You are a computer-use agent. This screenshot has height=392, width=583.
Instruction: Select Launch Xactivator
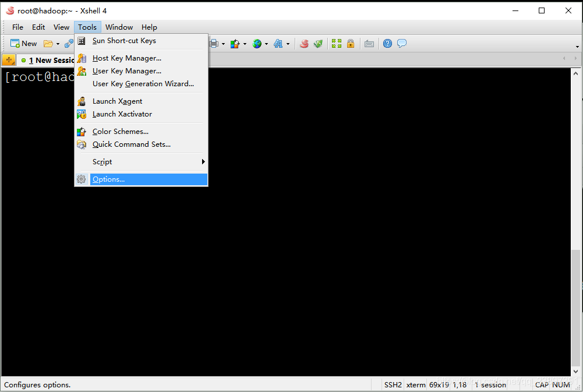pyautogui.click(x=142, y=114)
